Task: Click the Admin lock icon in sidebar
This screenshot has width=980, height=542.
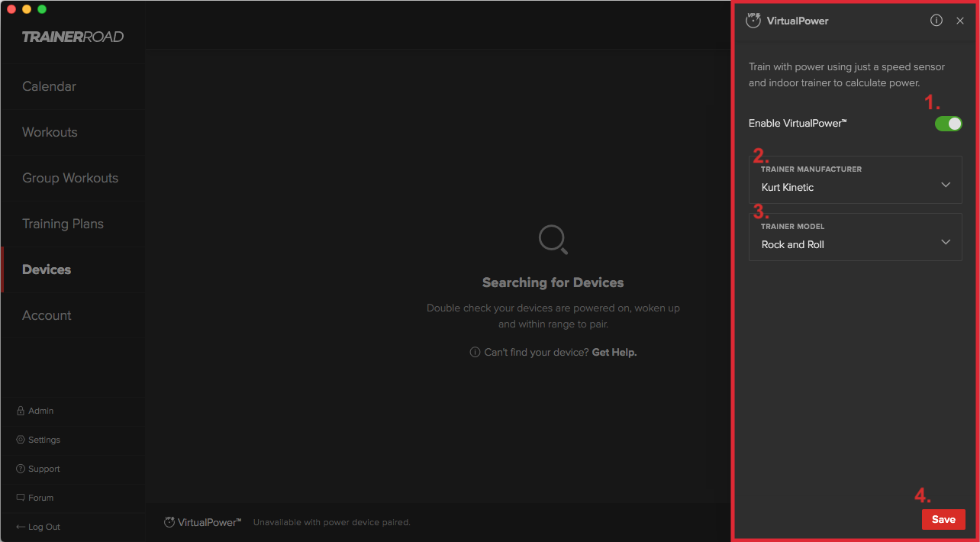Action: pyautogui.click(x=21, y=411)
